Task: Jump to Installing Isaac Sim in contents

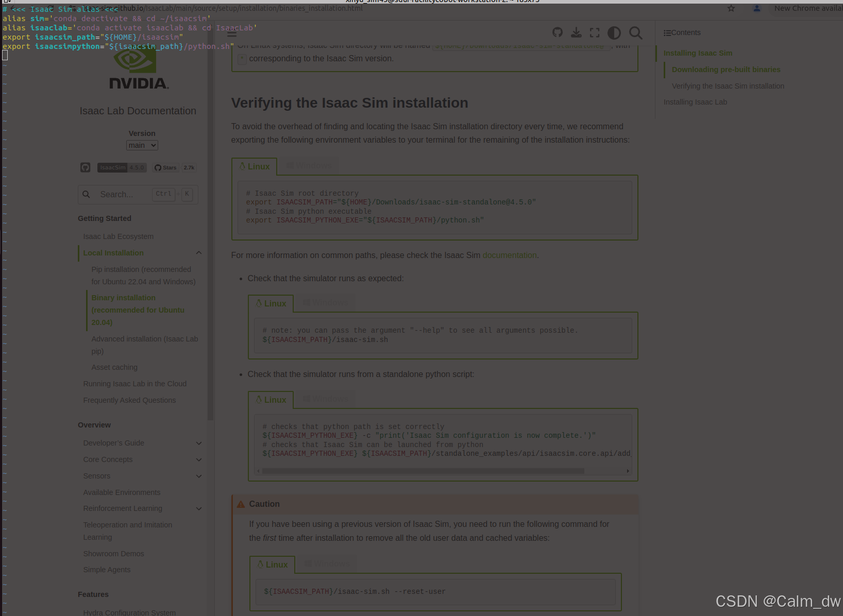Action: (x=698, y=53)
